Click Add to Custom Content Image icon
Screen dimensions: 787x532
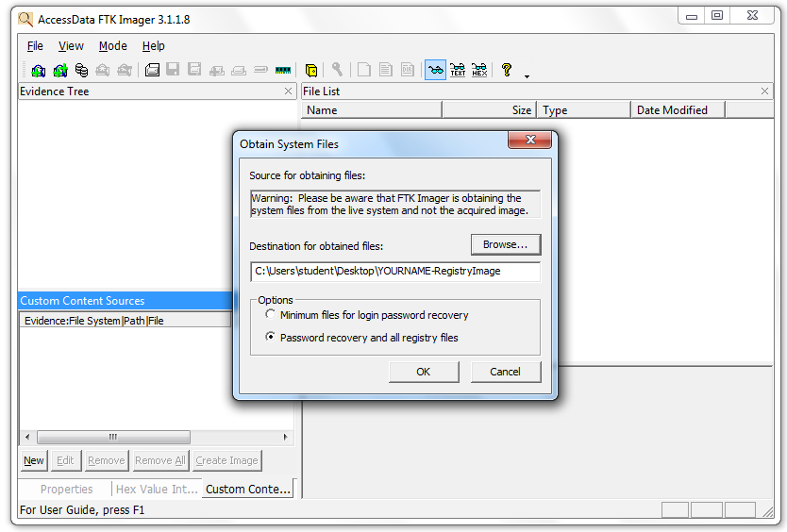(x=217, y=70)
